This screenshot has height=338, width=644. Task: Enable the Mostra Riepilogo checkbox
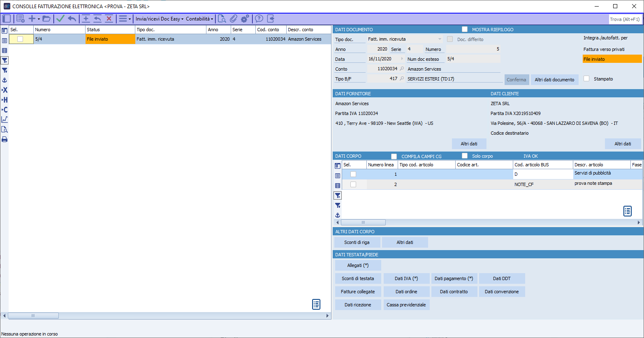[x=465, y=29]
